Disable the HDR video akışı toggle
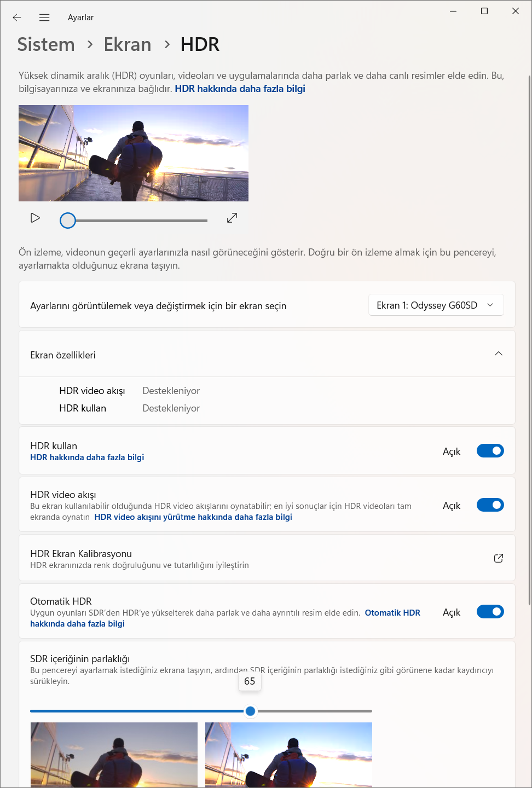The image size is (532, 788). pyautogui.click(x=490, y=505)
